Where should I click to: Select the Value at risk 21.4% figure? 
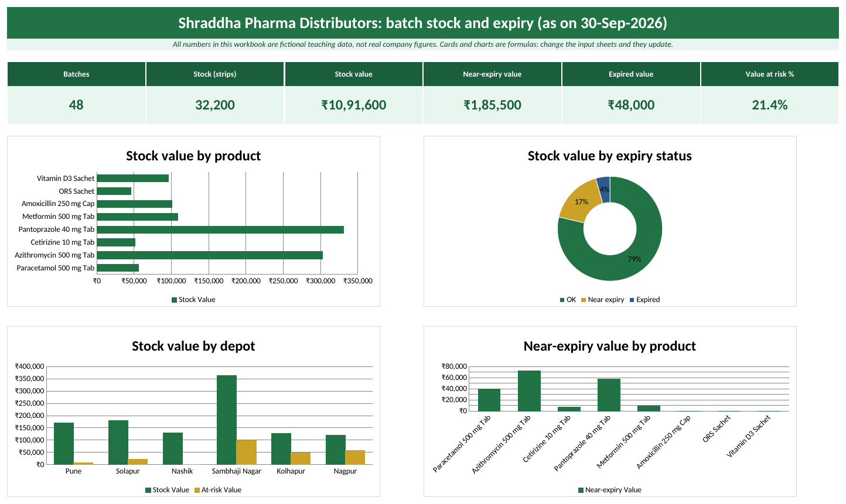770,105
